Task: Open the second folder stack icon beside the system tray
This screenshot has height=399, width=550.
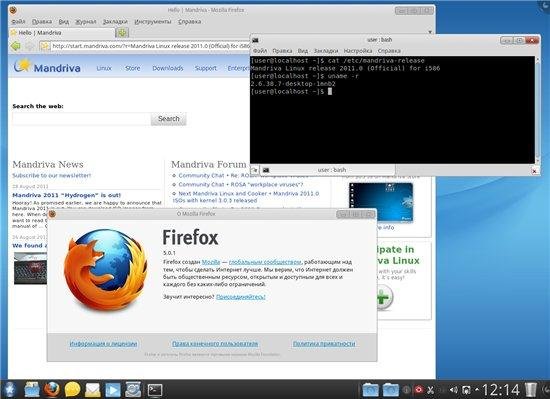Action: tap(390, 390)
